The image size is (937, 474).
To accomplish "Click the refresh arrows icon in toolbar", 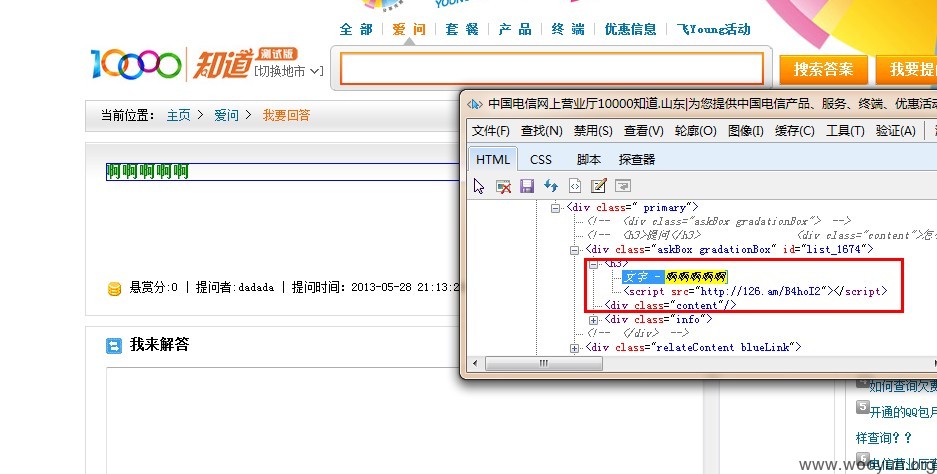I will (550, 186).
